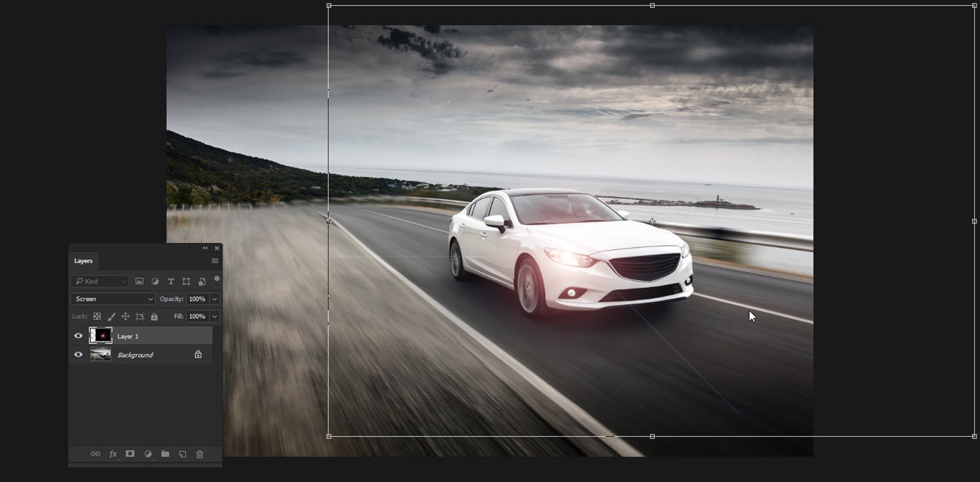This screenshot has width=980, height=482.
Task: Add a layer mask
Action: tap(130, 454)
